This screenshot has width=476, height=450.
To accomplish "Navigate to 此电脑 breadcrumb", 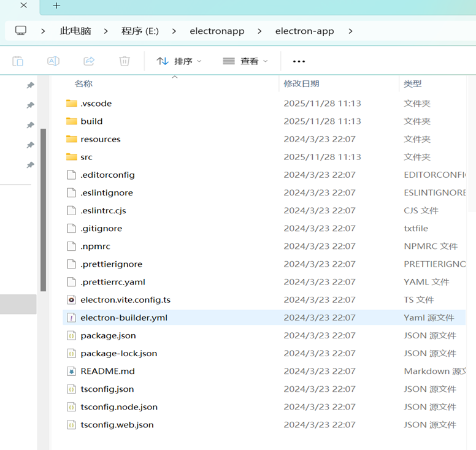I will [x=75, y=31].
